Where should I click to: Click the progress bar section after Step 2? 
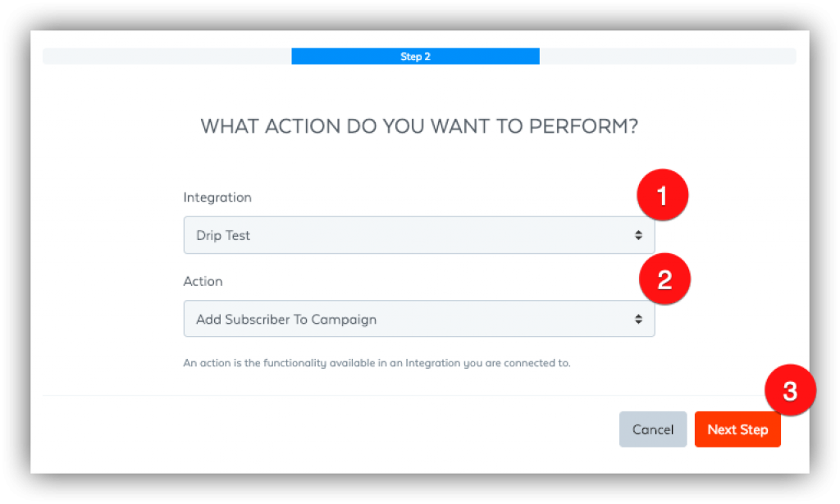pyautogui.click(x=667, y=57)
